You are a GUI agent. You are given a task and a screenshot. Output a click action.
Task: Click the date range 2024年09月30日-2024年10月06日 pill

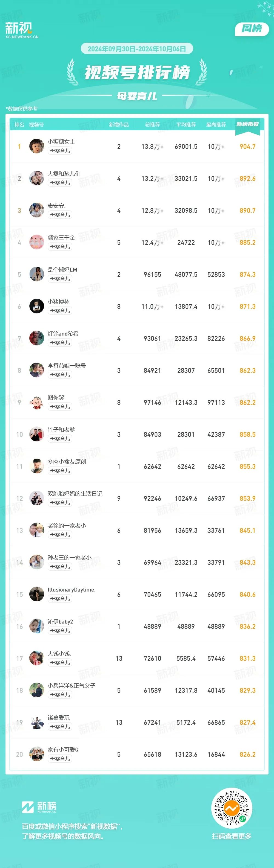137,49
